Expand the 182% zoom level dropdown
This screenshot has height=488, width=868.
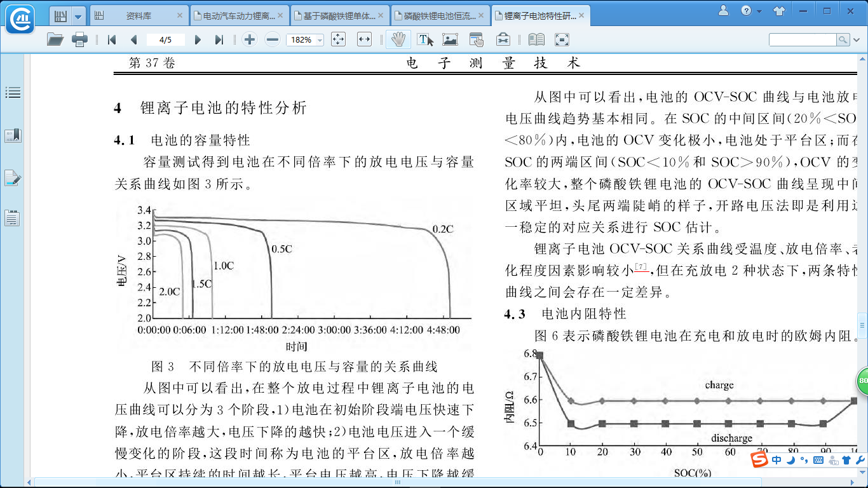click(x=319, y=40)
